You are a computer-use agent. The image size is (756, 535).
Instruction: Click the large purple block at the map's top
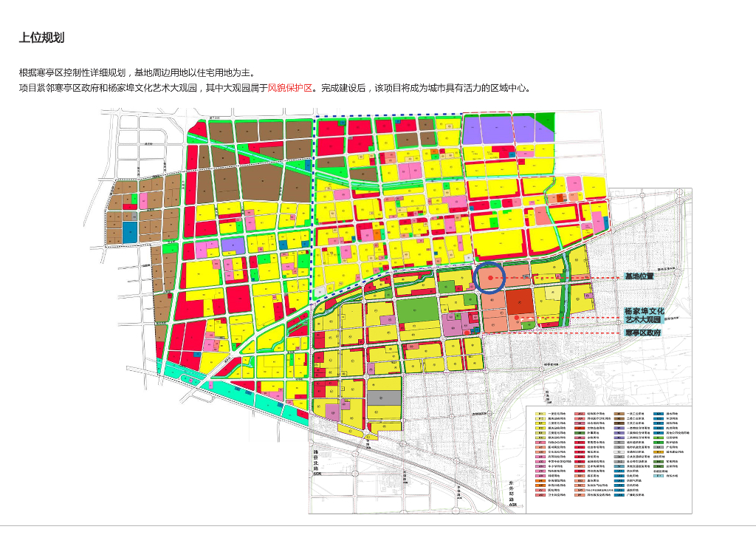(x=488, y=129)
